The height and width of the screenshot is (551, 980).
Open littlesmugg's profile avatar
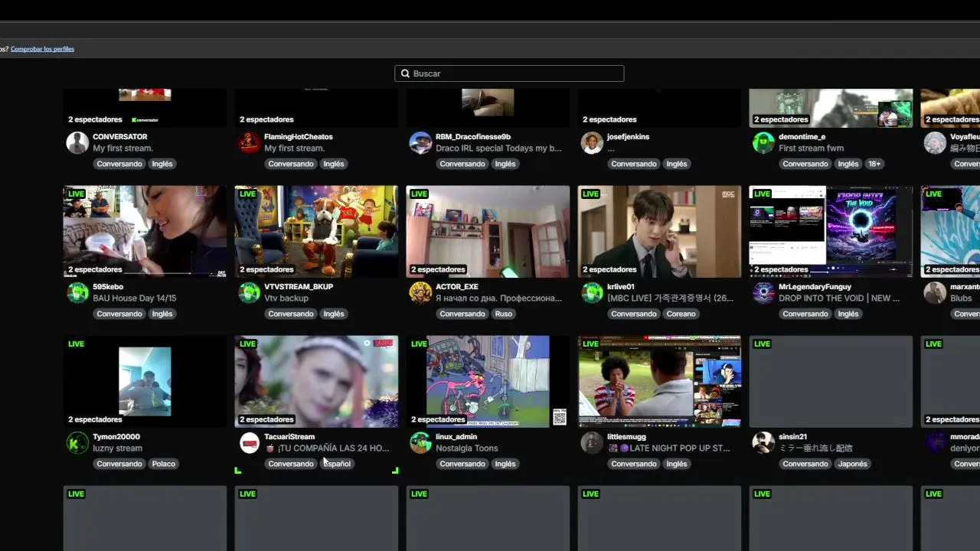tap(592, 442)
